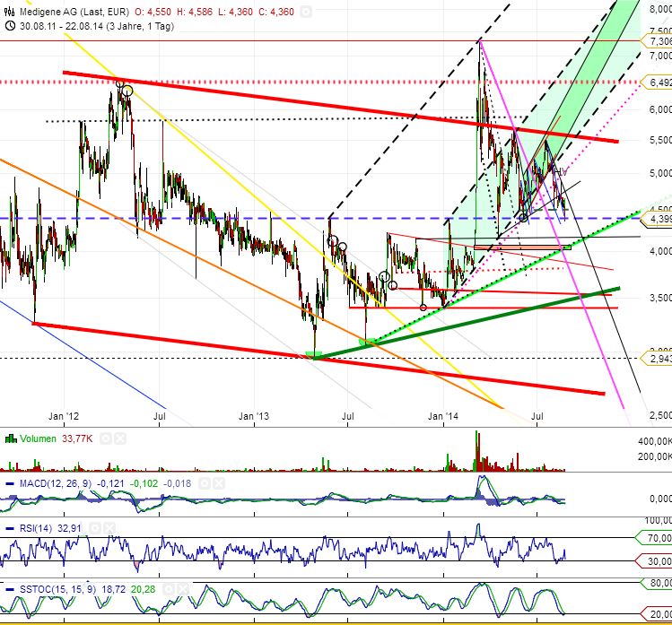Click the 2,500 price axis label
This screenshot has width=672, height=625.
(660, 415)
